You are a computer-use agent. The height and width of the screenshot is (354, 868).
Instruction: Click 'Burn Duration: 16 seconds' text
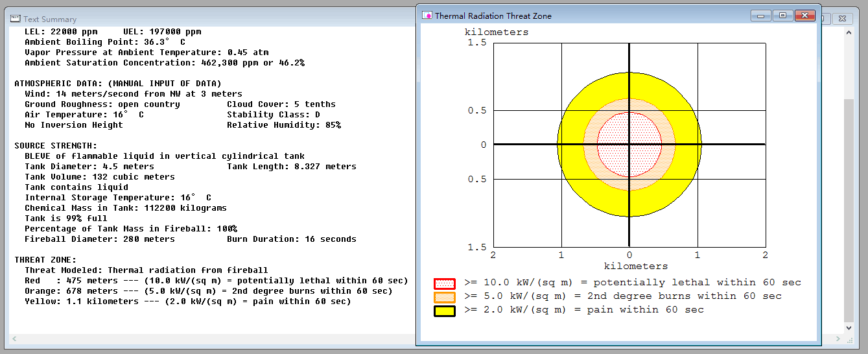pyautogui.click(x=292, y=239)
